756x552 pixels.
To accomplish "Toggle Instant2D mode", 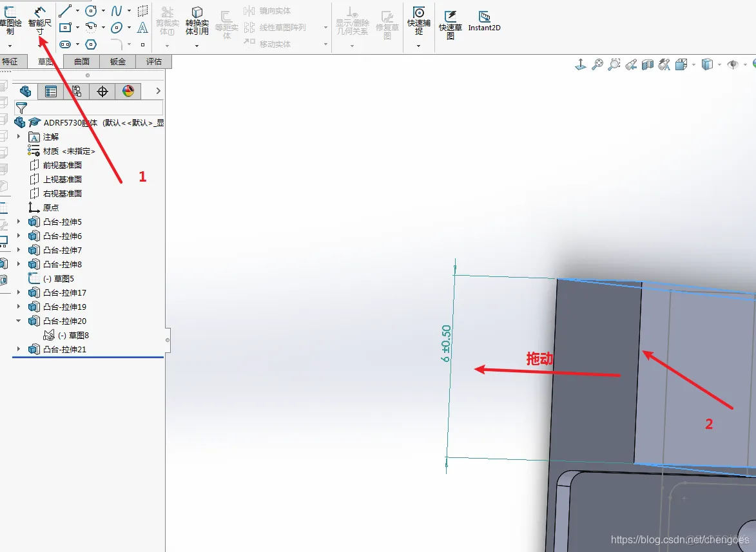I will (484, 22).
